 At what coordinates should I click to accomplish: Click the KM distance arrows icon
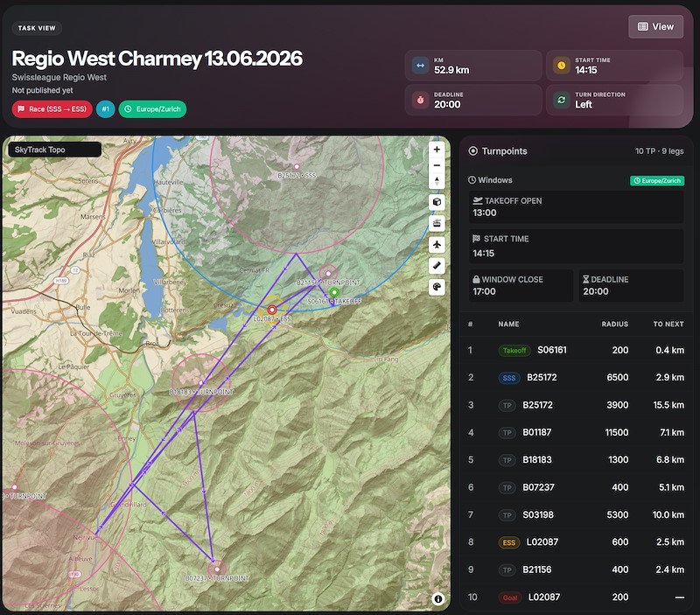(x=420, y=66)
